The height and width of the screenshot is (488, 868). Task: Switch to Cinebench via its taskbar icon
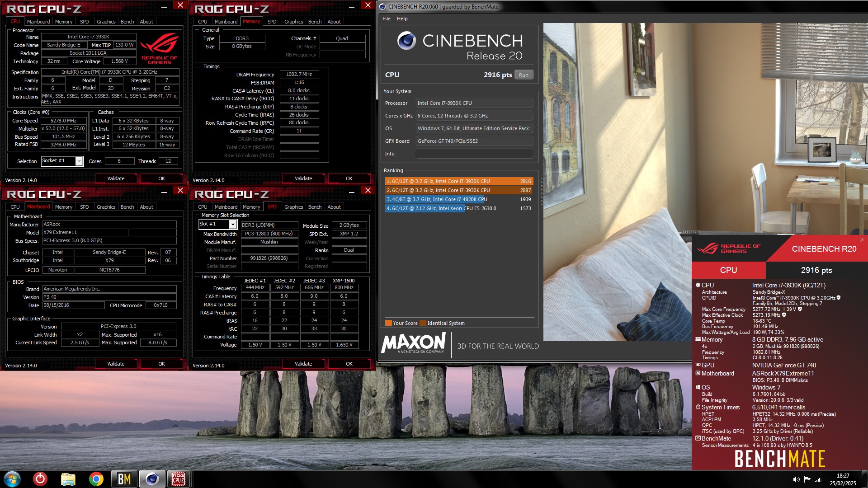coord(151,479)
